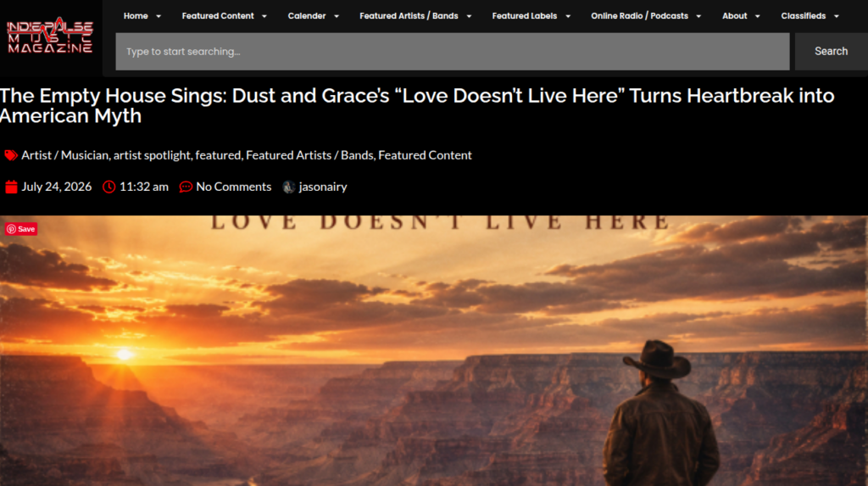Open the Artist / Musician category link

point(64,155)
